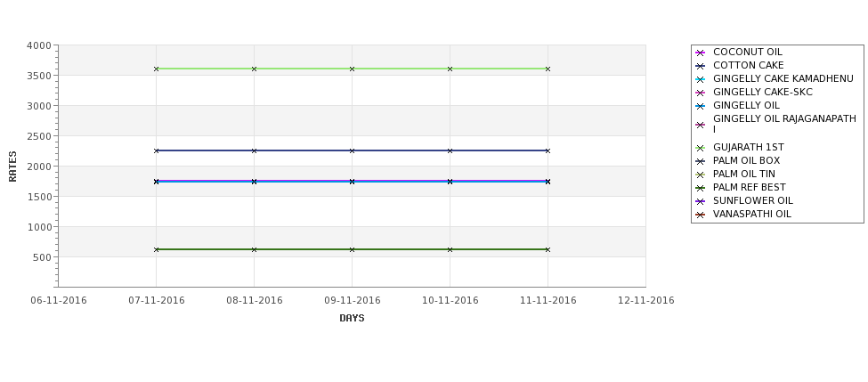This screenshot has height=382, width=868.
Task: Select the PALM REF BEST legend label
Action: tap(749, 187)
